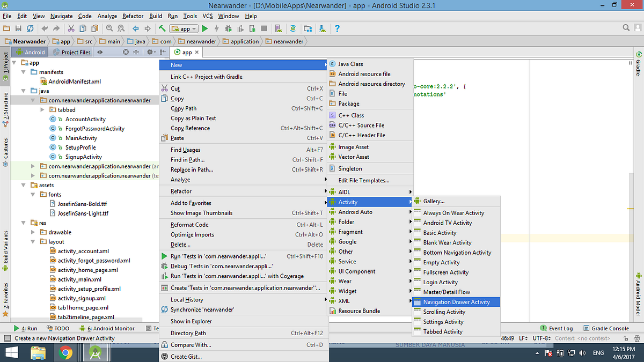Click the UTF-8 encoding status selector
This screenshot has height=362, width=644.
coord(541,338)
